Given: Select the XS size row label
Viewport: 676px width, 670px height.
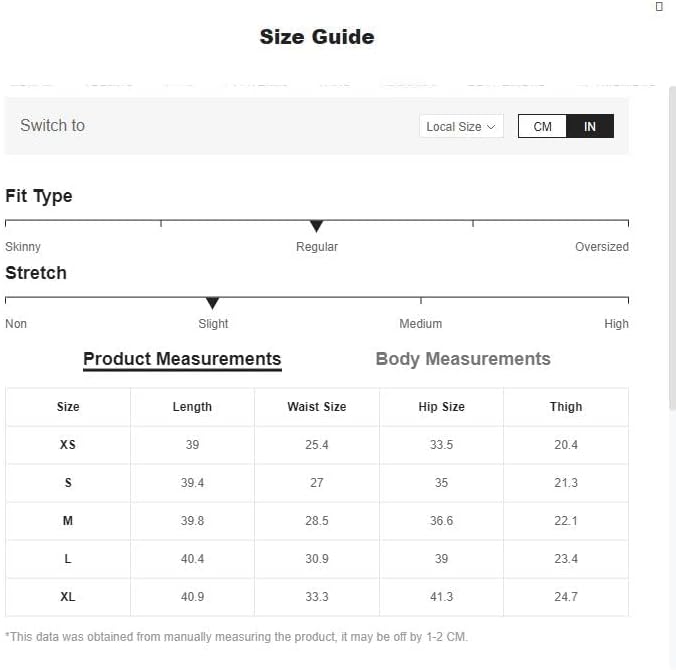Looking at the screenshot, I should [x=68, y=445].
